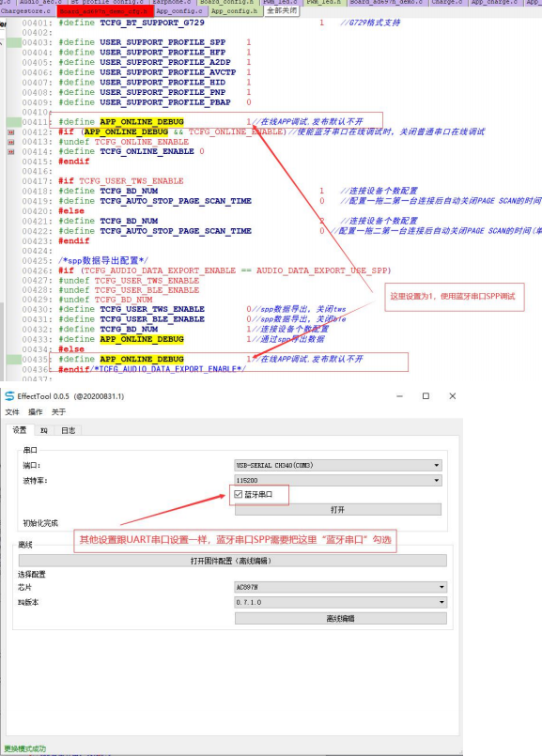Click highlighted APP_ONLINE_DEBUG on line 00411

click(142, 122)
